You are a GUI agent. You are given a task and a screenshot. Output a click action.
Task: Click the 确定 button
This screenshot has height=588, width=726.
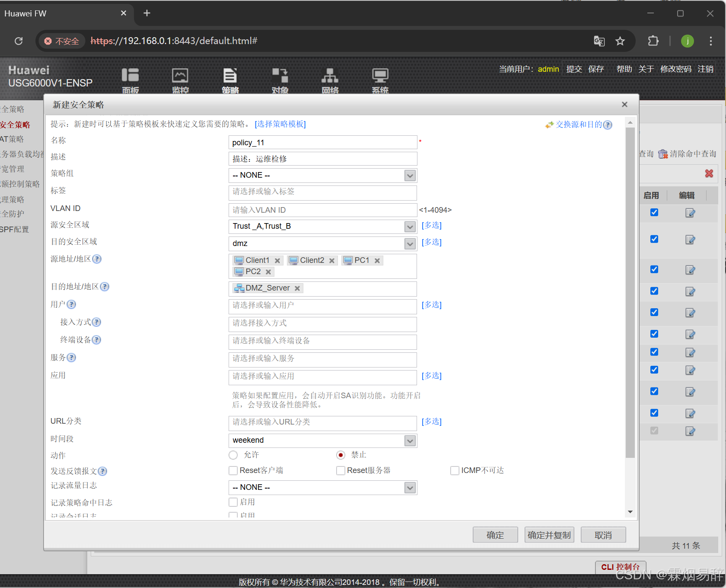point(495,535)
